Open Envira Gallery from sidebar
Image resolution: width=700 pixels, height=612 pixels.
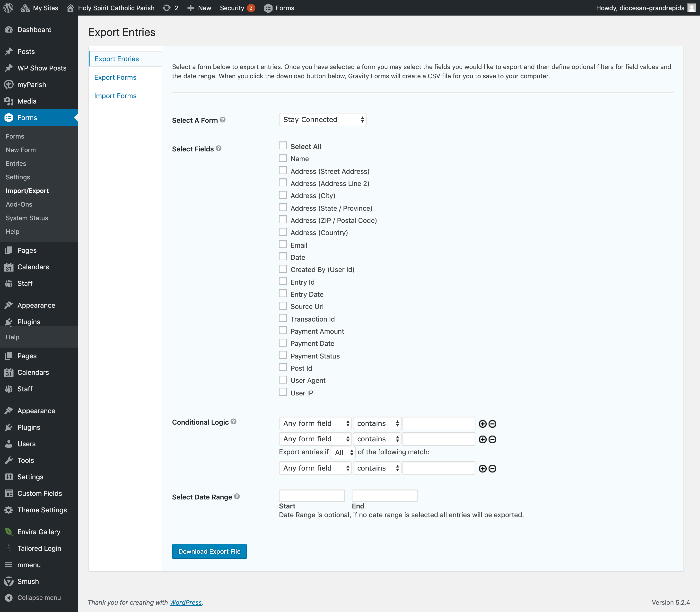pyautogui.click(x=39, y=532)
